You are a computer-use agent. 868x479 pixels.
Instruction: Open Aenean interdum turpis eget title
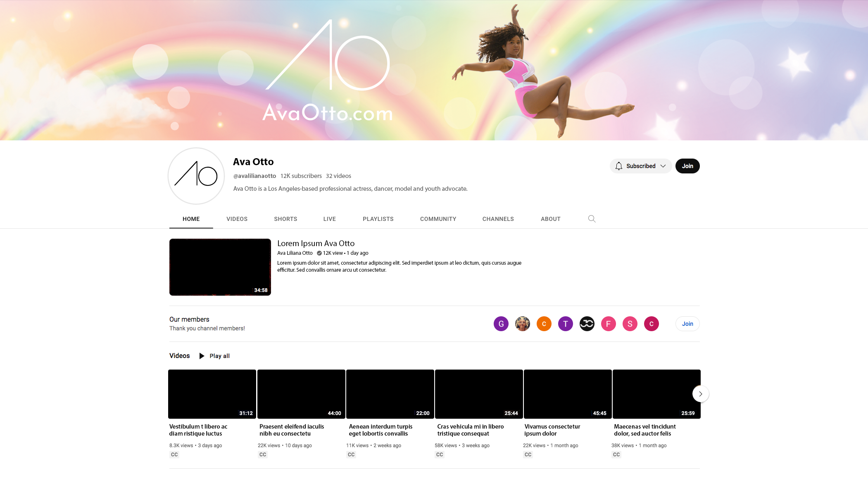pyautogui.click(x=380, y=430)
